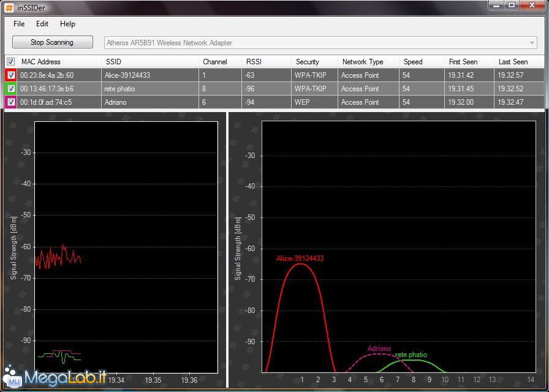The image size is (549, 392).
Task: Open the Edit menu
Action: pyautogui.click(x=42, y=24)
